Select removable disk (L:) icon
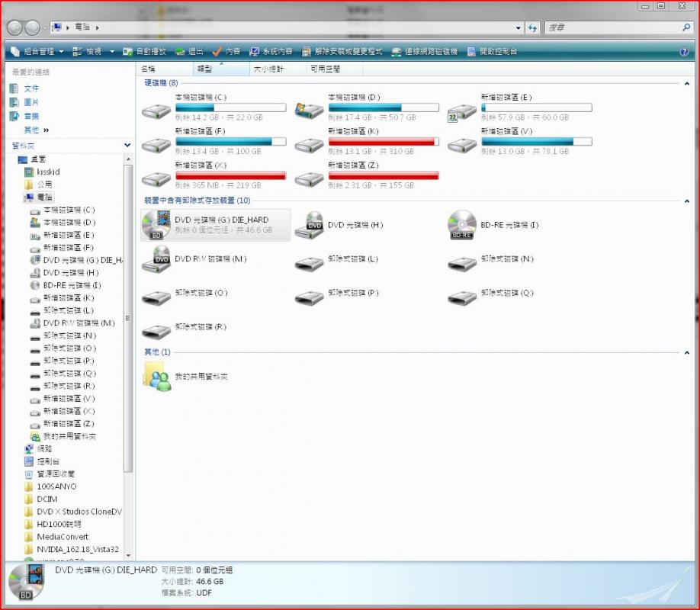This screenshot has height=610, width=700. click(x=309, y=264)
